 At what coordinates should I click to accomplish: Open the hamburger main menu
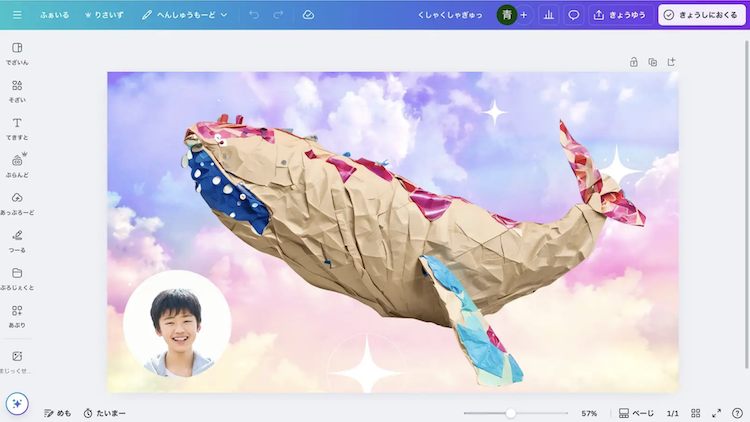(17, 15)
